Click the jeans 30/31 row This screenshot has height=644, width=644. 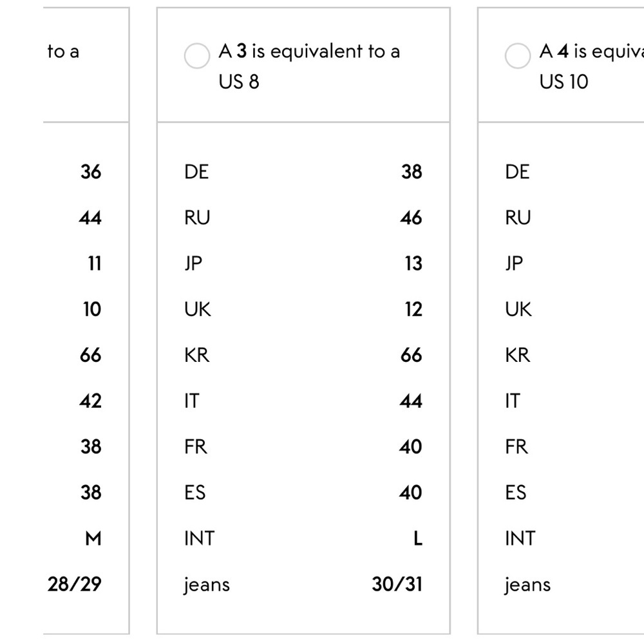303,585
